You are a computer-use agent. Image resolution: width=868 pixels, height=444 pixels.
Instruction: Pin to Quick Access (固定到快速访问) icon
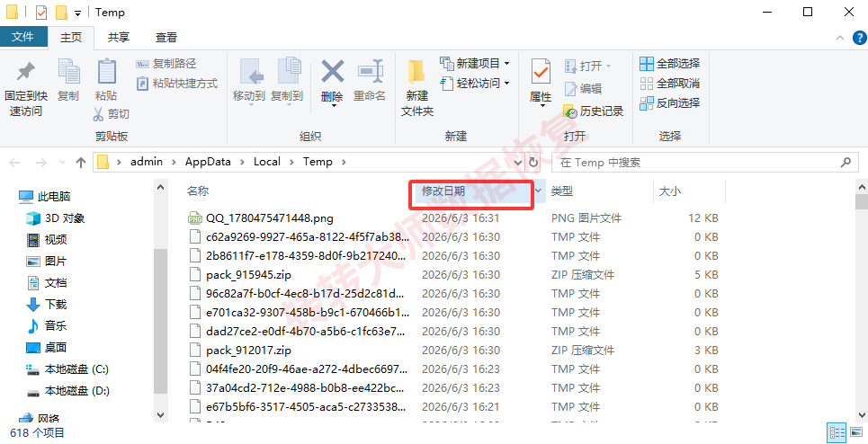[x=25, y=72]
